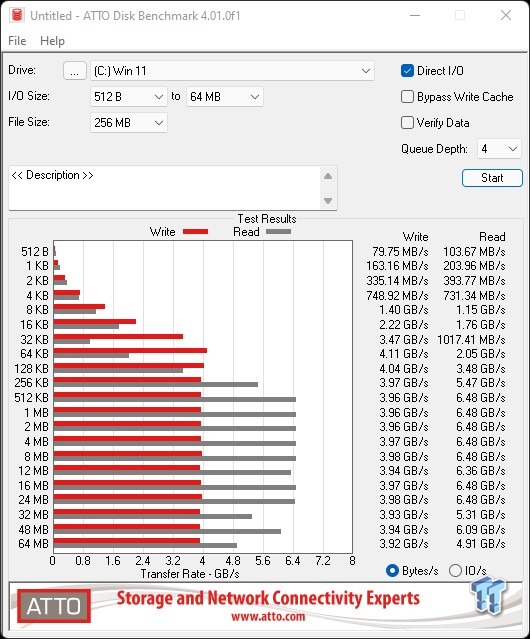Enable the Verify Data checkbox
This screenshot has height=639, width=530.
(x=407, y=123)
